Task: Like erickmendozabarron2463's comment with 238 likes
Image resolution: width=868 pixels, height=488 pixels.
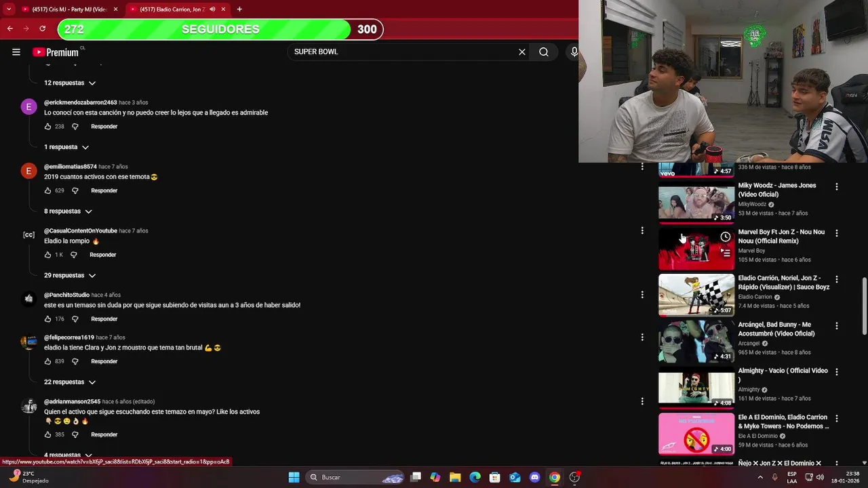Action: (x=47, y=127)
